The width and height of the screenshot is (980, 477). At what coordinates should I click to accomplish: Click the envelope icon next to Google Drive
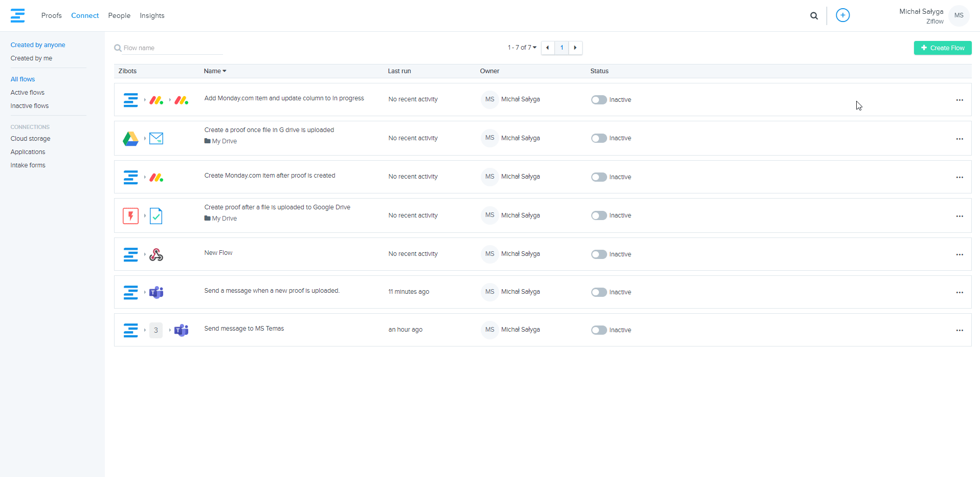(156, 138)
